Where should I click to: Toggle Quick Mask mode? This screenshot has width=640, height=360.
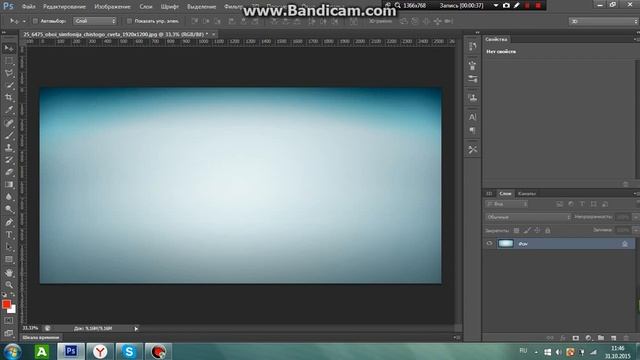pyautogui.click(x=9, y=321)
